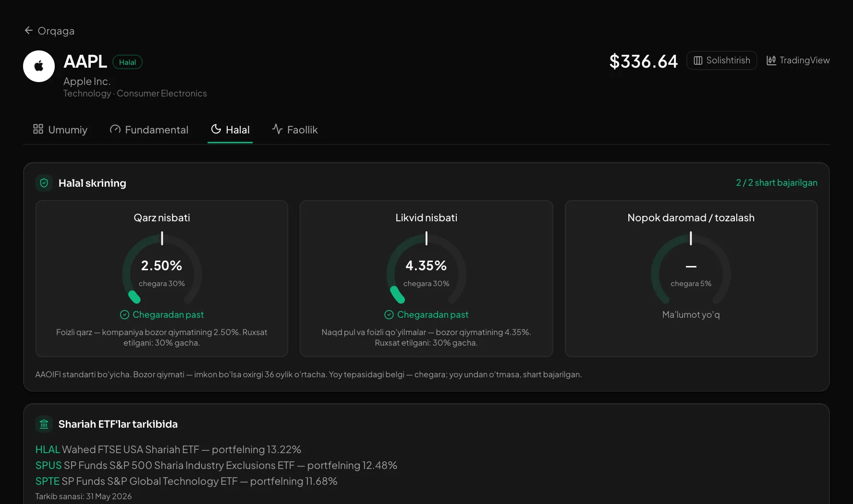The width and height of the screenshot is (853, 504).
Task: Click the 'Technology · Consumer Electronics' text
Action: tap(135, 94)
